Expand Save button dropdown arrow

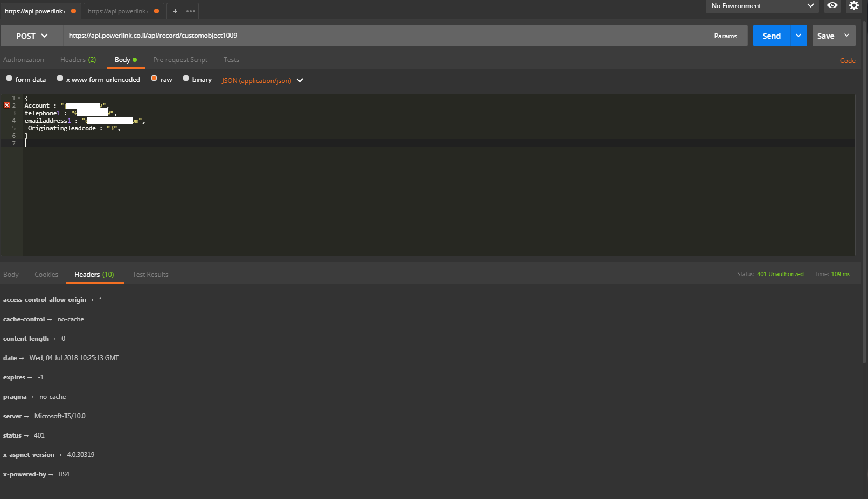tap(847, 36)
